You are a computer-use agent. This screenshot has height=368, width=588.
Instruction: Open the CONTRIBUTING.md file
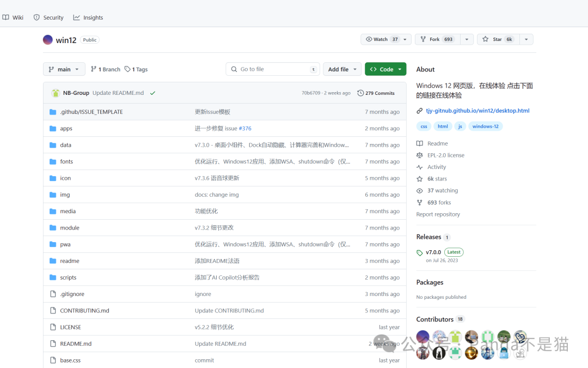[x=85, y=311]
